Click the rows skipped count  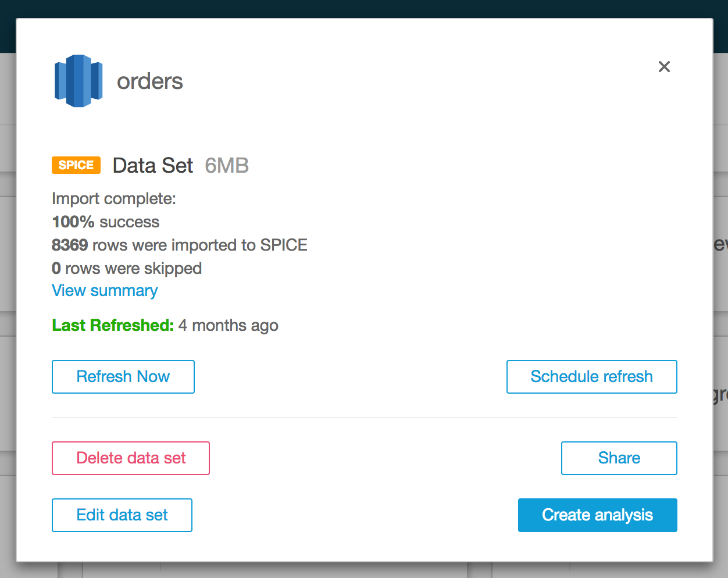point(126,268)
